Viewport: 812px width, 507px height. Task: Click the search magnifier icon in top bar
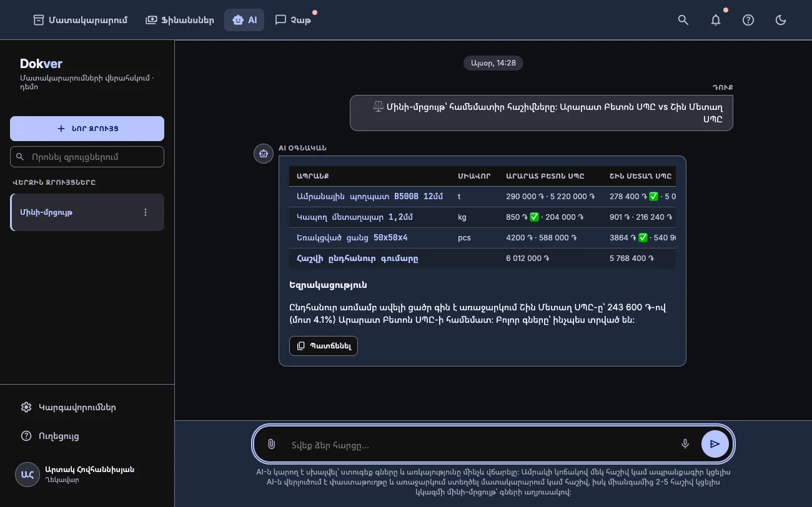pyautogui.click(x=683, y=20)
